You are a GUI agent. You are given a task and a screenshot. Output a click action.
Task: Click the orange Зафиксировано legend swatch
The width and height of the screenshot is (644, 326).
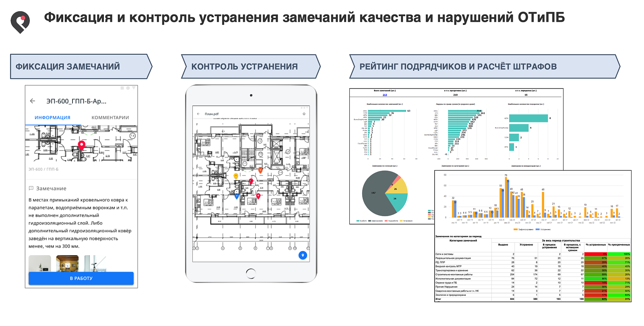pos(516,229)
